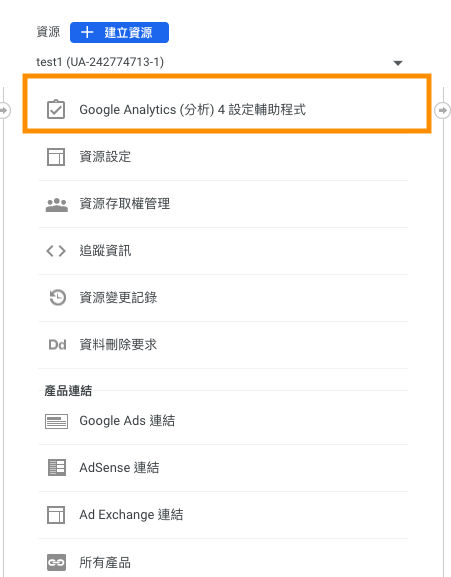The width and height of the screenshot is (451, 577).
Task: Click the chain link icon for 所有產品
Action: click(56, 562)
